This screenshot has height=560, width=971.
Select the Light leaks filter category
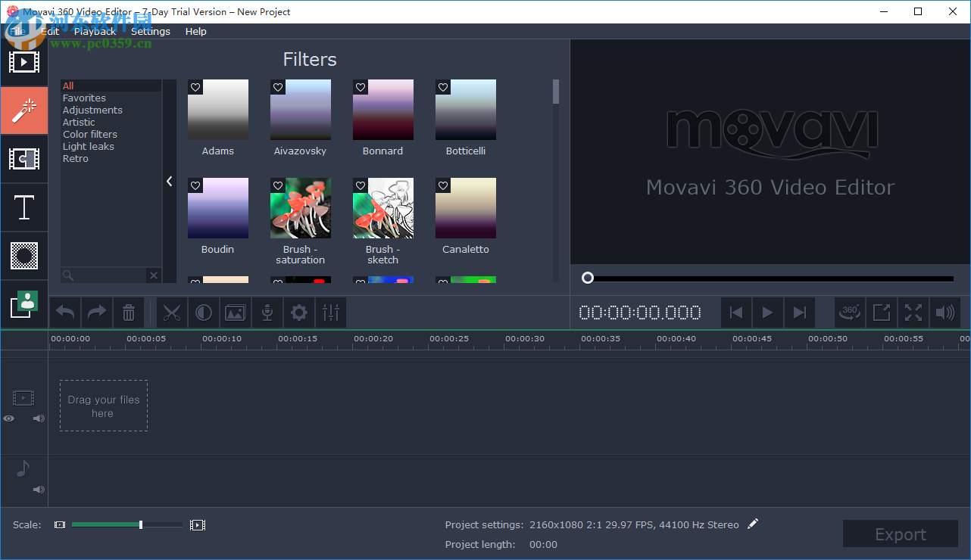[88, 146]
